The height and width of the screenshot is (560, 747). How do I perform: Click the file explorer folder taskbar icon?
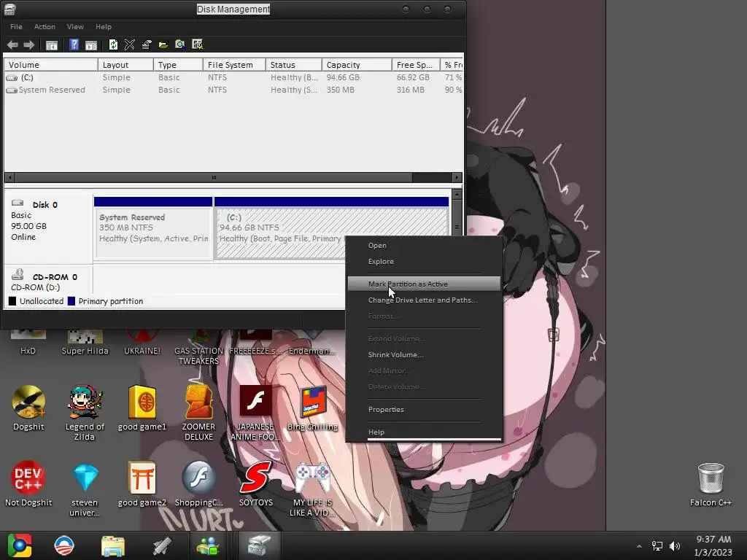113,545
